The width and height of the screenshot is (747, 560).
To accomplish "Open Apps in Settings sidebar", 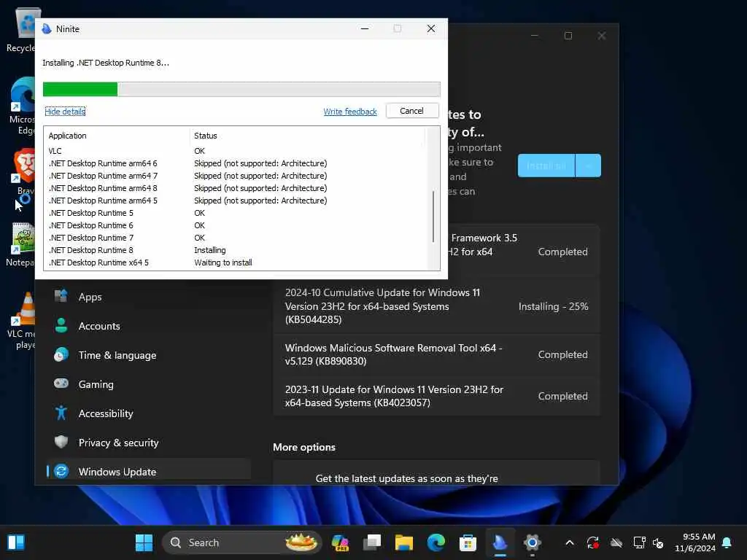I will click(x=149, y=297).
